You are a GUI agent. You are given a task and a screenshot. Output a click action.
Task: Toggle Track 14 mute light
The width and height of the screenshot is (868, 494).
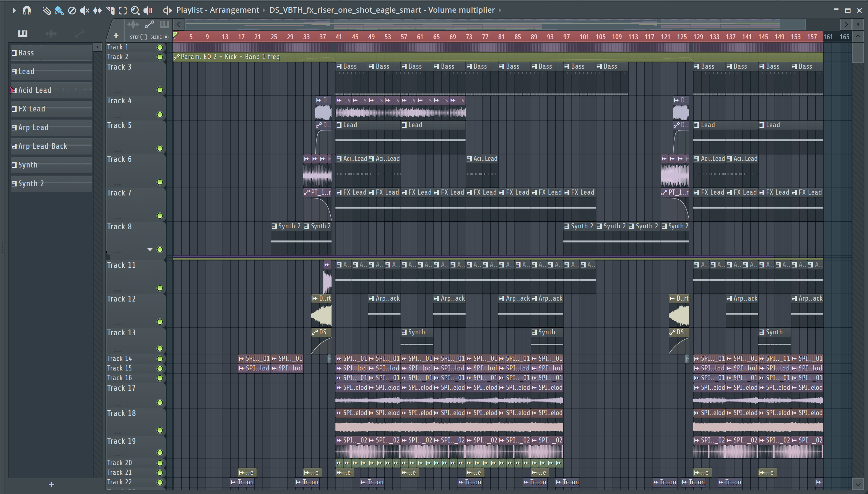[159, 359]
